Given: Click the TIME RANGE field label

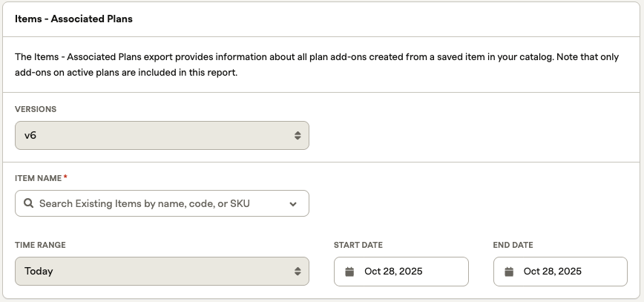Looking at the screenshot, I should (x=40, y=245).
